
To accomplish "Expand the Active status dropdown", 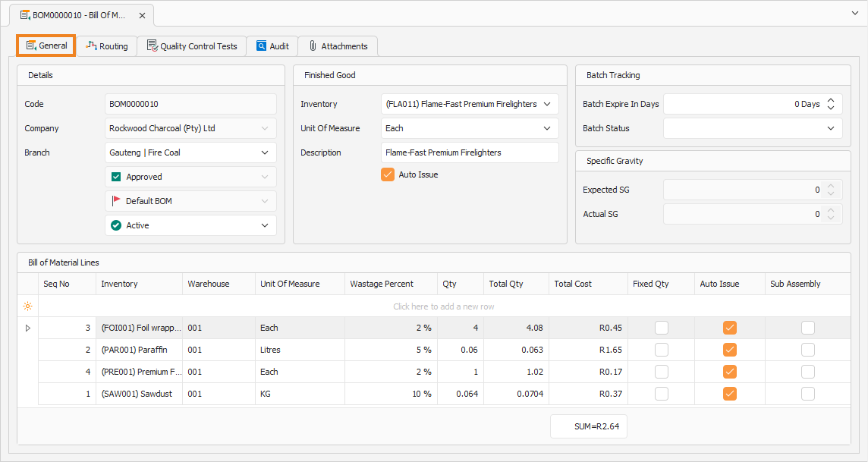I will click(x=265, y=225).
